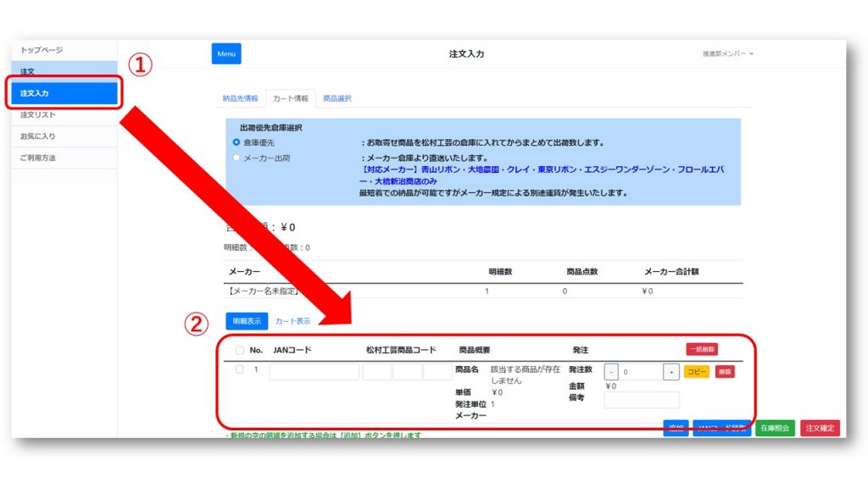Switch to the 商品選択 tab
Screen dimensions: 868x488
point(337,98)
